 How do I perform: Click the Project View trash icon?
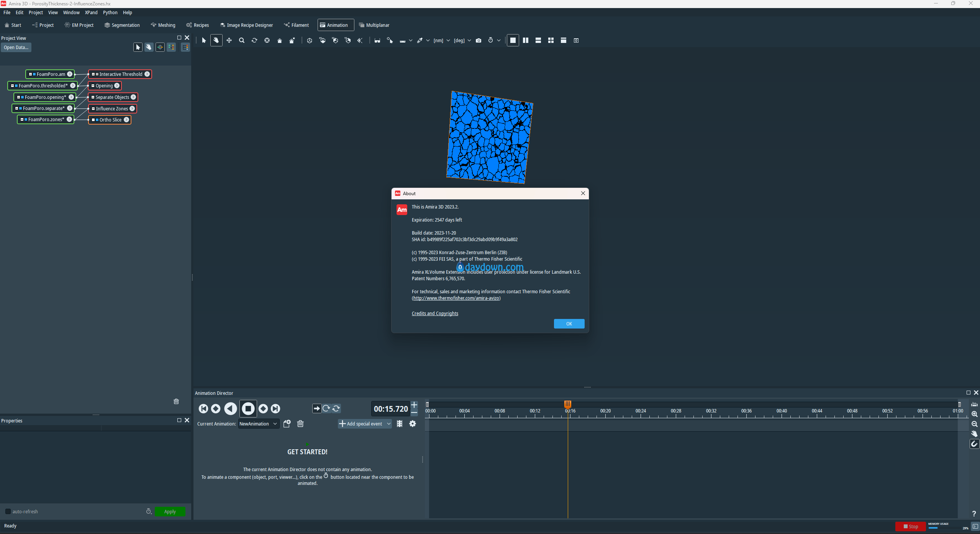pos(176,401)
